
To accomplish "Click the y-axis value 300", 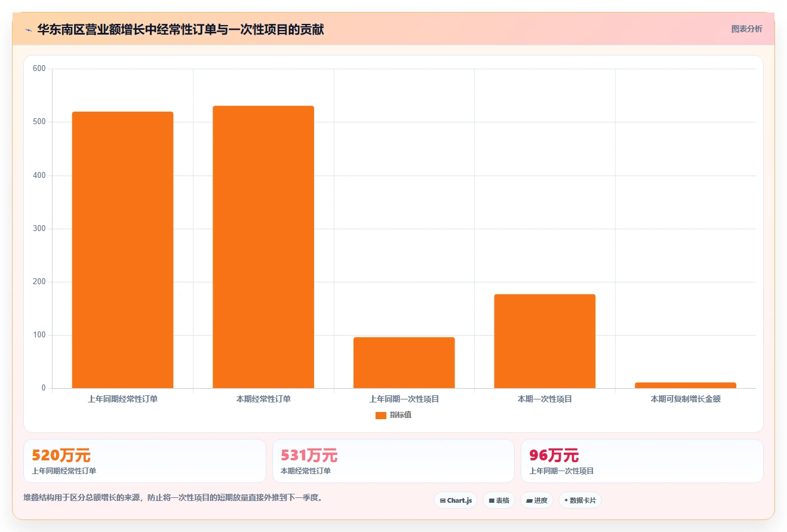I will click(x=39, y=229).
